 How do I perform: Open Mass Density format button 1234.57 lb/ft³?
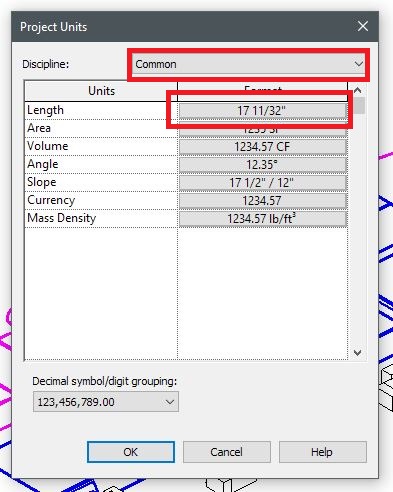click(263, 219)
